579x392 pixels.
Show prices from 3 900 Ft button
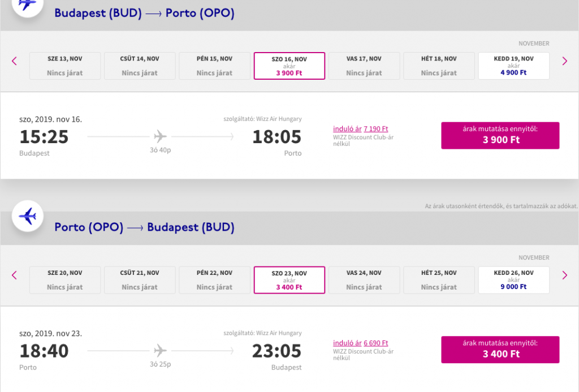[500, 136]
